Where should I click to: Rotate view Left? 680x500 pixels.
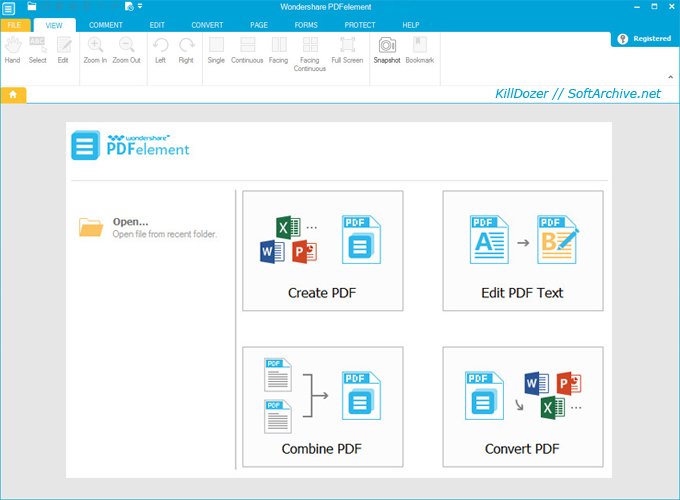pos(160,50)
